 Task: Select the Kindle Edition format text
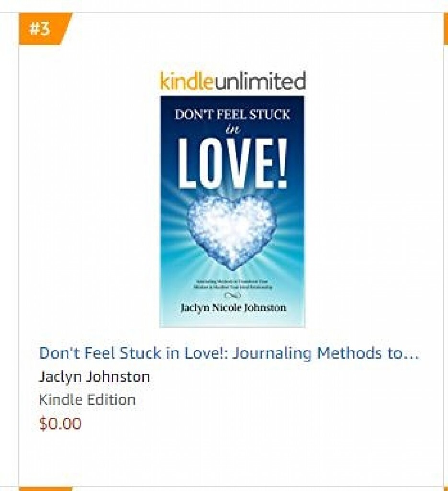coord(87,399)
